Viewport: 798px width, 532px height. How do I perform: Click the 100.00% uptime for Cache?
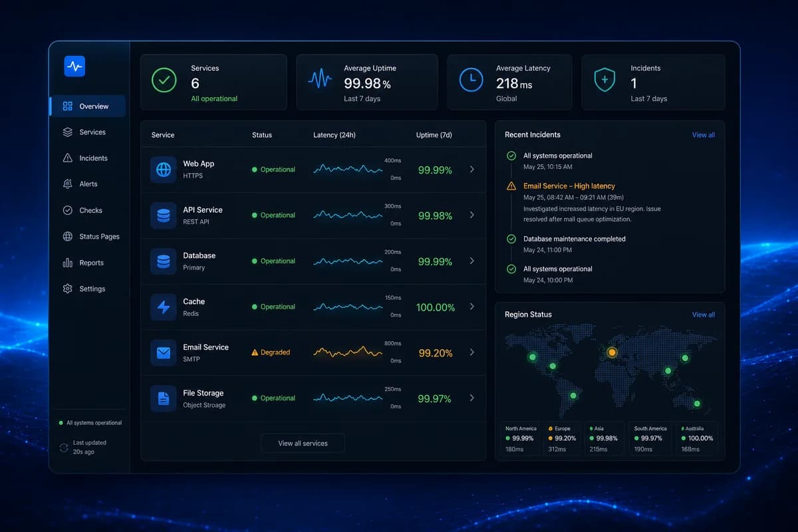coord(436,307)
